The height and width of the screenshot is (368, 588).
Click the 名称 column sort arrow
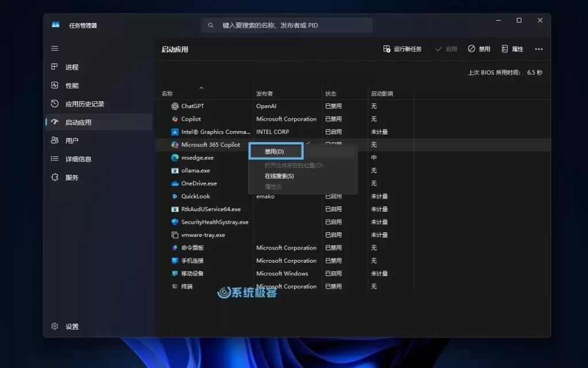[201, 89]
